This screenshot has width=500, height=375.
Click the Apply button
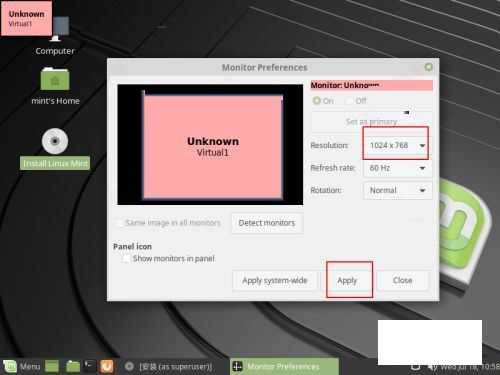click(347, 280)
